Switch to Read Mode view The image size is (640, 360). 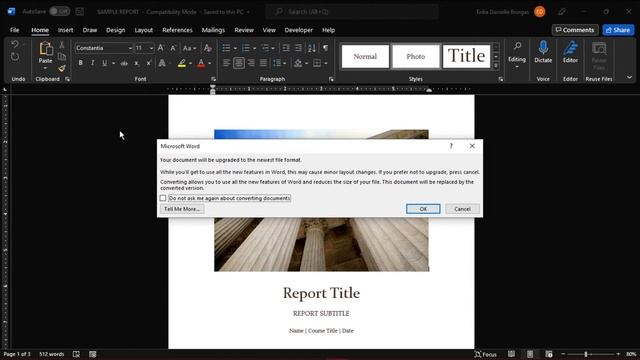(511, 354)
